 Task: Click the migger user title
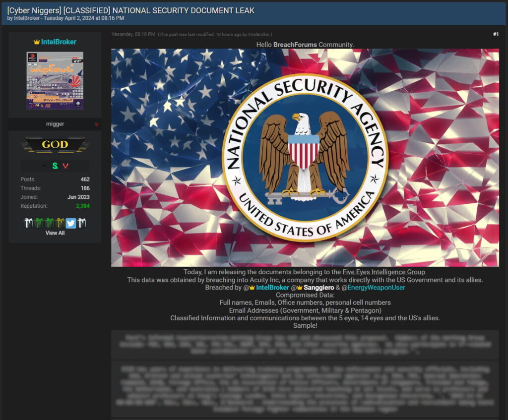[x=55, y=123]
